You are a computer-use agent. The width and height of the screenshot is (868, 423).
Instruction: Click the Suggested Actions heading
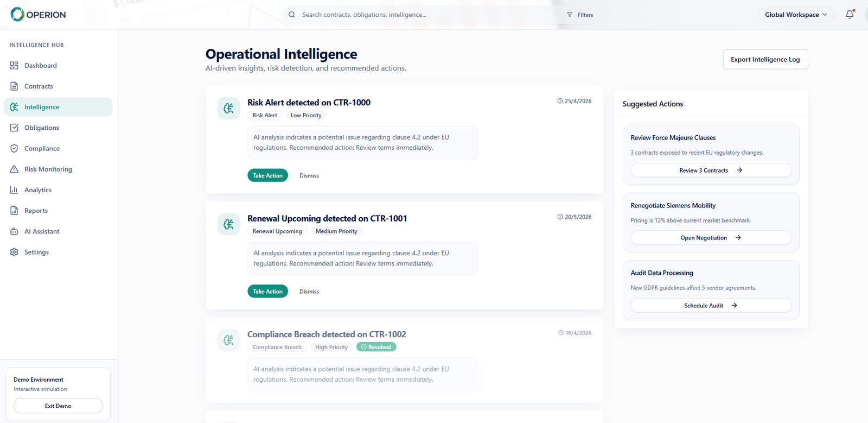[653, 104]
